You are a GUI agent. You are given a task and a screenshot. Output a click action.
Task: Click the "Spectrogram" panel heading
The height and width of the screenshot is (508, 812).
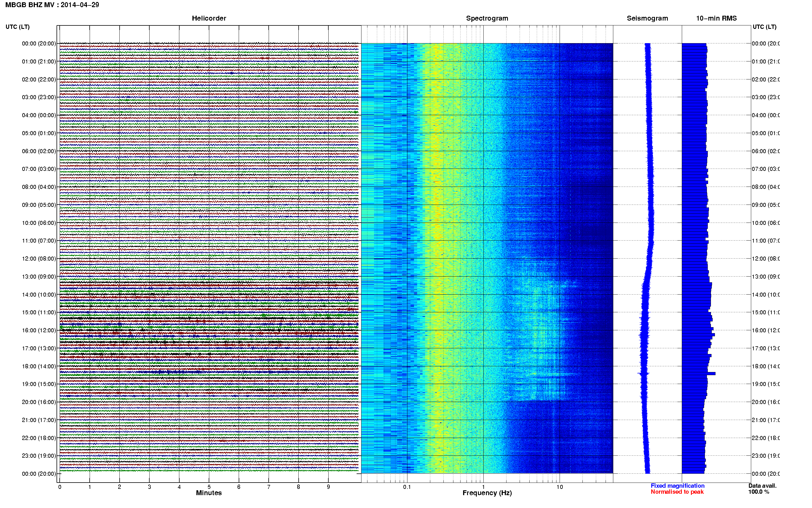pyautogui.click(x=487, y=19)
